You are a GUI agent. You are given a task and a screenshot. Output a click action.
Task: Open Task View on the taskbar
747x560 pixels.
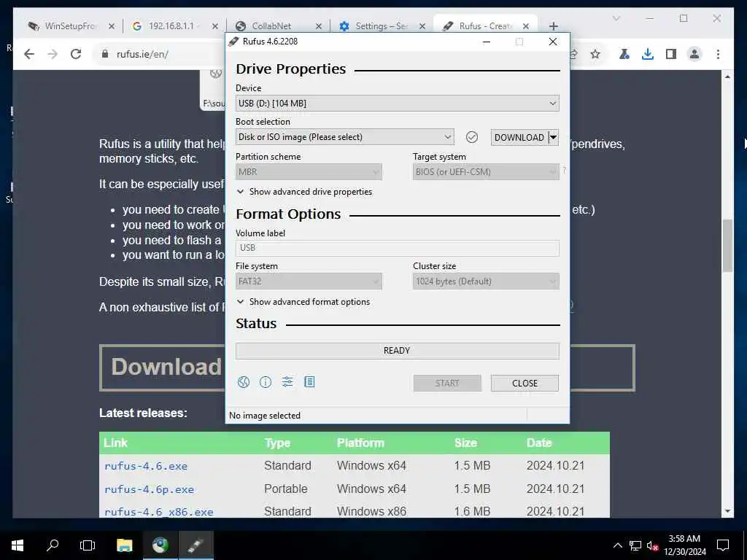pos(88,545)
